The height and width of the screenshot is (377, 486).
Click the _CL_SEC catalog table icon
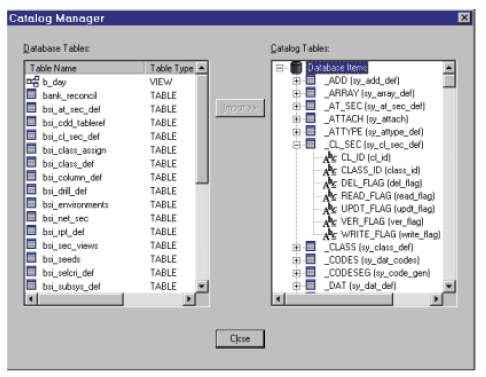[311, 144]
